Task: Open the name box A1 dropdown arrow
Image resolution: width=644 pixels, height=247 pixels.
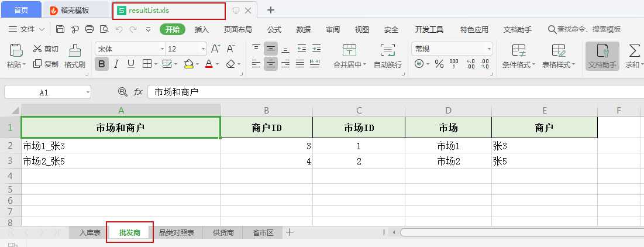Action: (x=88, y=92)
